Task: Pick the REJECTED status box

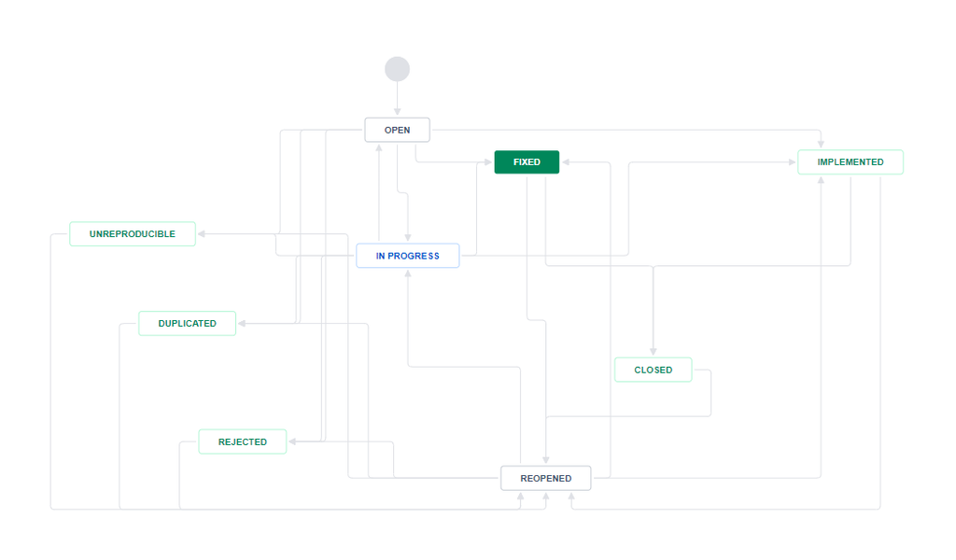Action: point(242,441)
